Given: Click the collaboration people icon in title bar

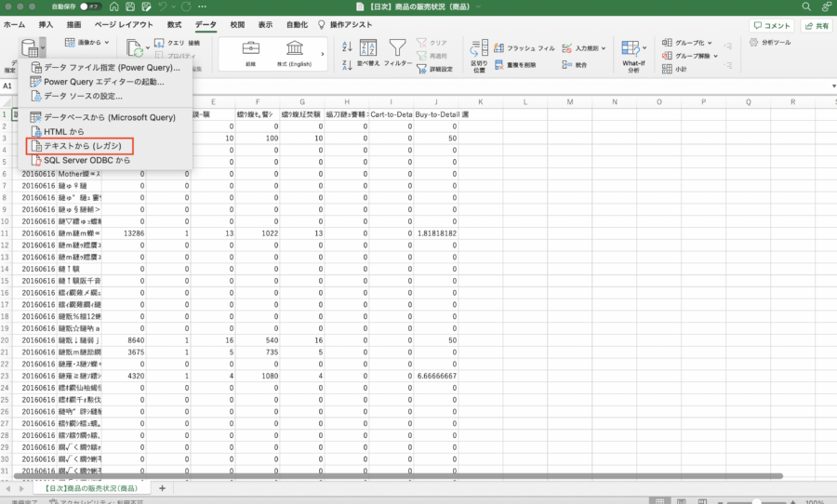Looking at the screenshot, I should pyautogui.click(x=827, y=7).
